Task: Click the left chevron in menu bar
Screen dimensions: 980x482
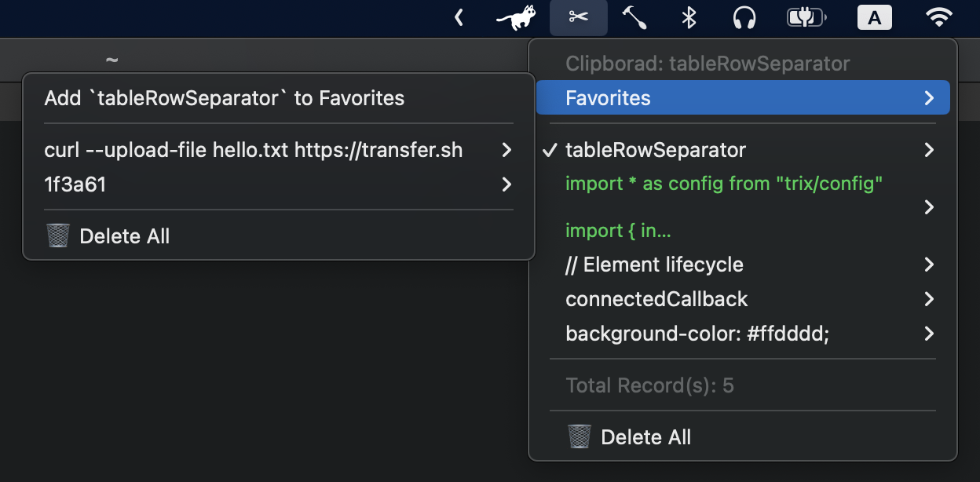Action: (x=459, y=17)
